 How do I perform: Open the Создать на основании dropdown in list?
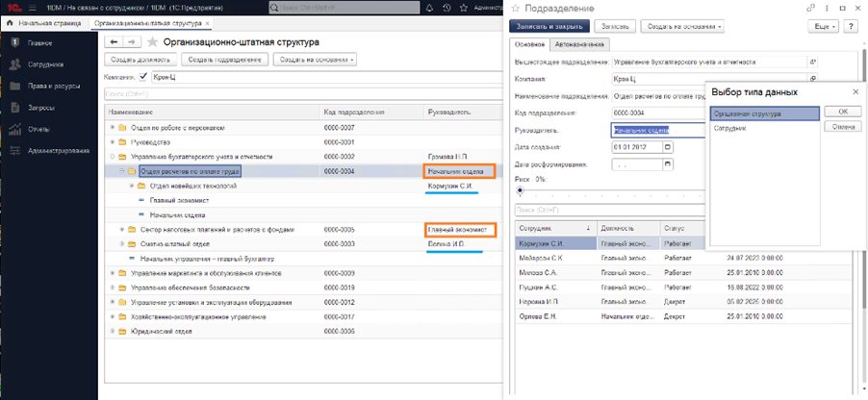(315, 60)
